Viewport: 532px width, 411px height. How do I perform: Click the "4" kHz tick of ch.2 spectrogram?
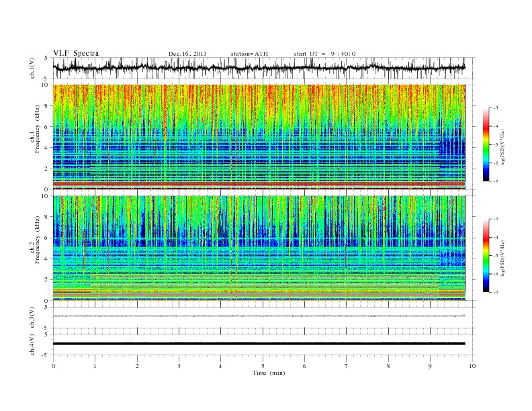pos(48,259)
